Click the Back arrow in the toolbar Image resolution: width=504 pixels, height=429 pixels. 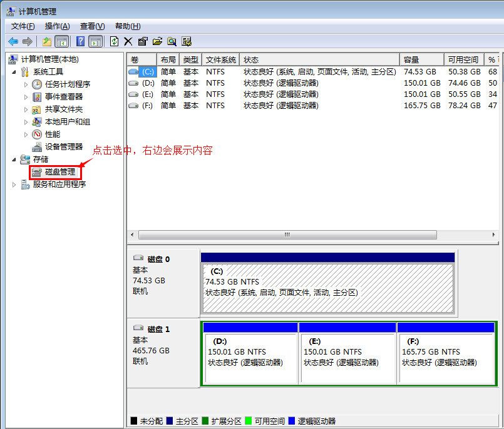(13, 41)
